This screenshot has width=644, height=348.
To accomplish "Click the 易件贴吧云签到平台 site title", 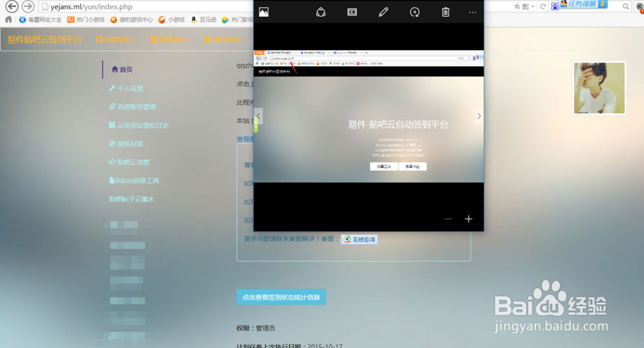I will click(45, 39).
